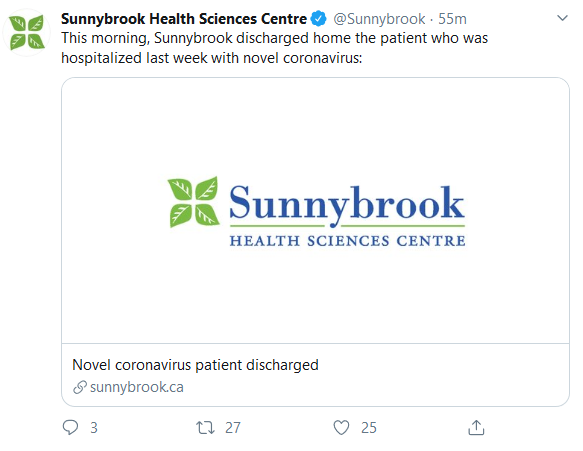The image size is (583, 451).
Task: Click the tweet text about discharged patient
Action: pos(274,48)
